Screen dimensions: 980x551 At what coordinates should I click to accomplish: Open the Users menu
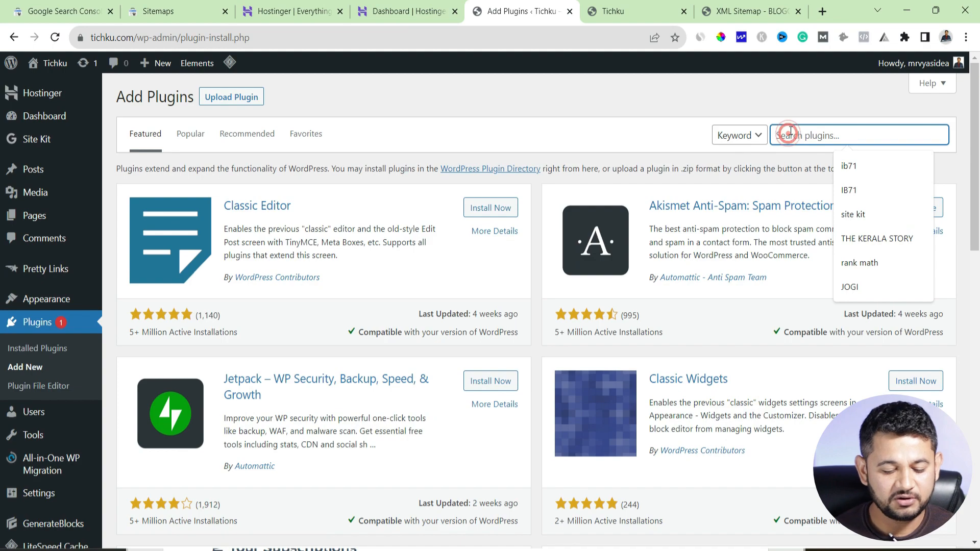tap(51, 412)
